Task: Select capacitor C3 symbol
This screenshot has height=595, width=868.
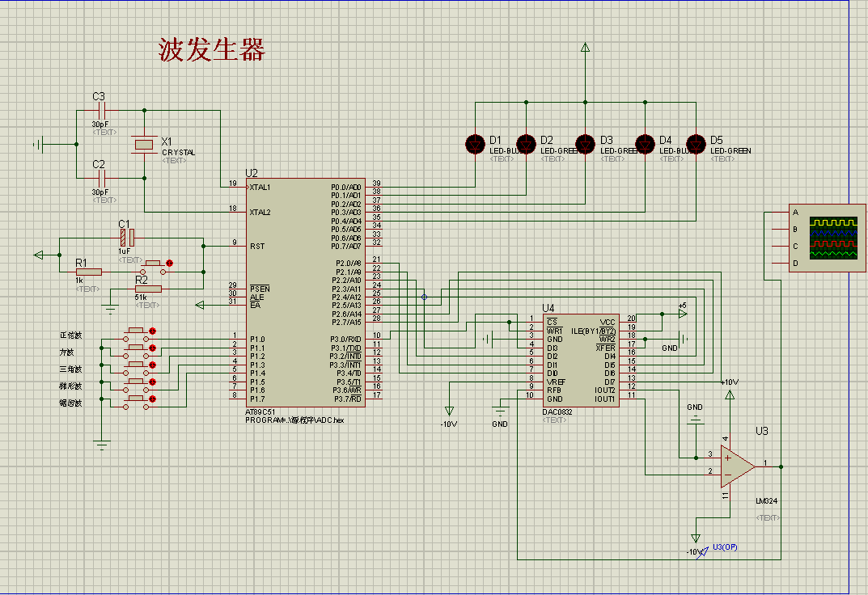Action: pyautogui.click(x=101, y=111)
